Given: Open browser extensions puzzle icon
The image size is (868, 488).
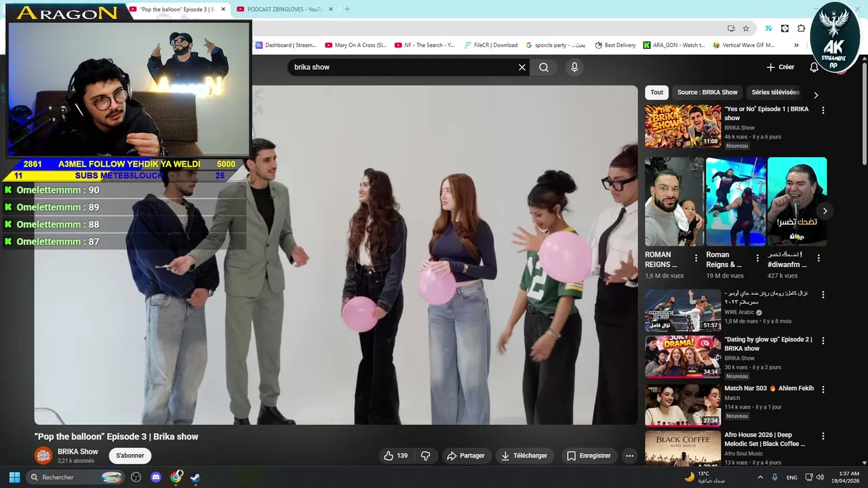Looking at the screenshot, I should pyautogui.click(x=802, y=28).
